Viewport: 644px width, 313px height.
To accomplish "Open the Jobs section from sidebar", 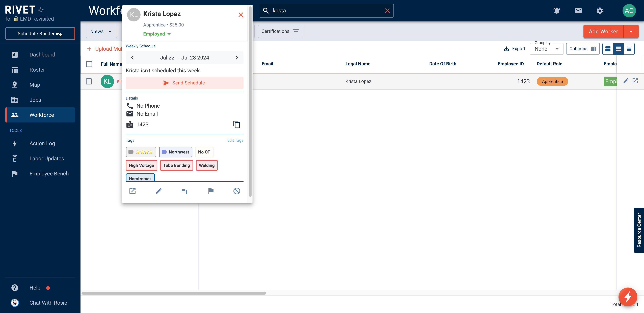I will click(x=35, y=100).
